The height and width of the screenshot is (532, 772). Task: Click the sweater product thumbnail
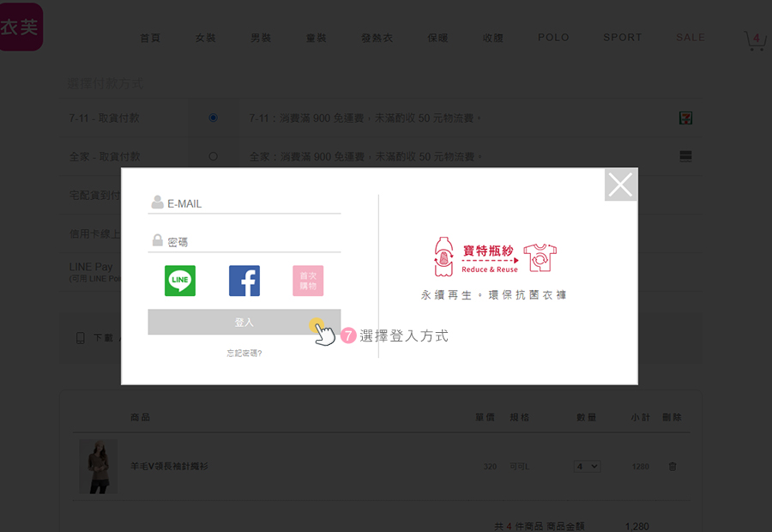99,466
